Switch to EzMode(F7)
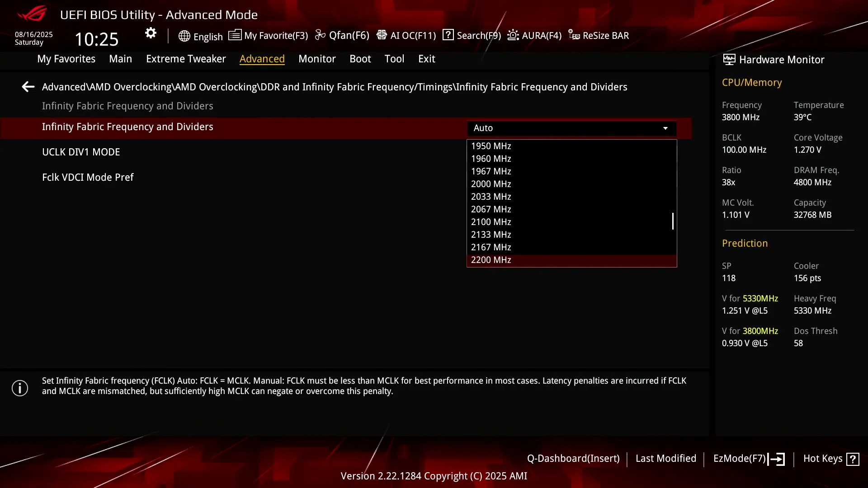This screenshot has height=488, width=868. 740,459
